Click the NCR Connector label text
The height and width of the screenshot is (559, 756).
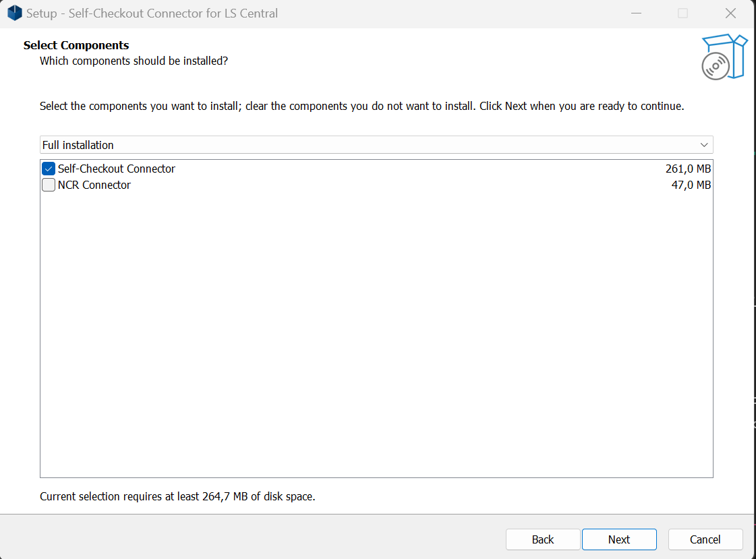[94, 185]
